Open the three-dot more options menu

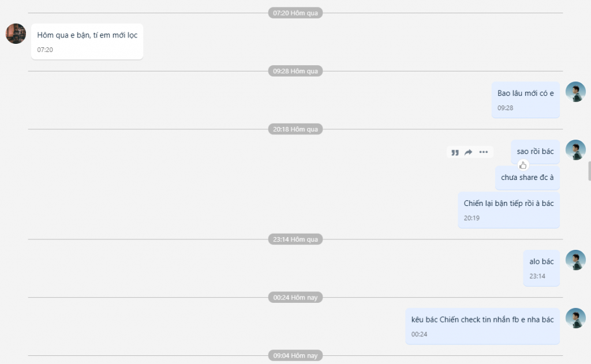tap(484, 152)
